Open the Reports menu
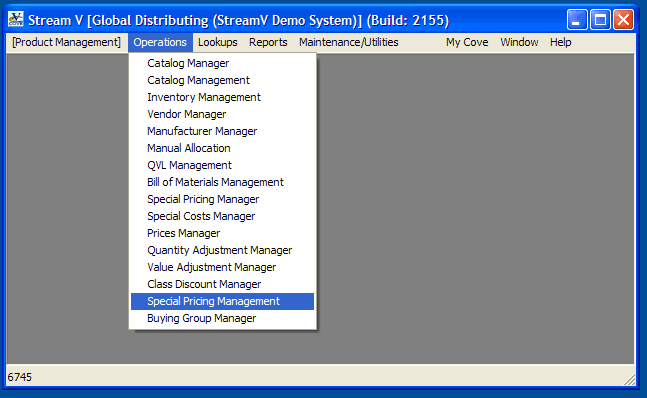The height and width of the screenshot is (398, 647). 268,42
